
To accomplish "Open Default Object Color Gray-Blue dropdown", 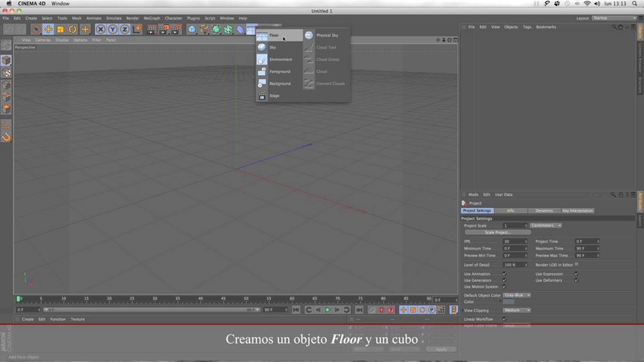I will pyautogui.click(x=517, y=295).
